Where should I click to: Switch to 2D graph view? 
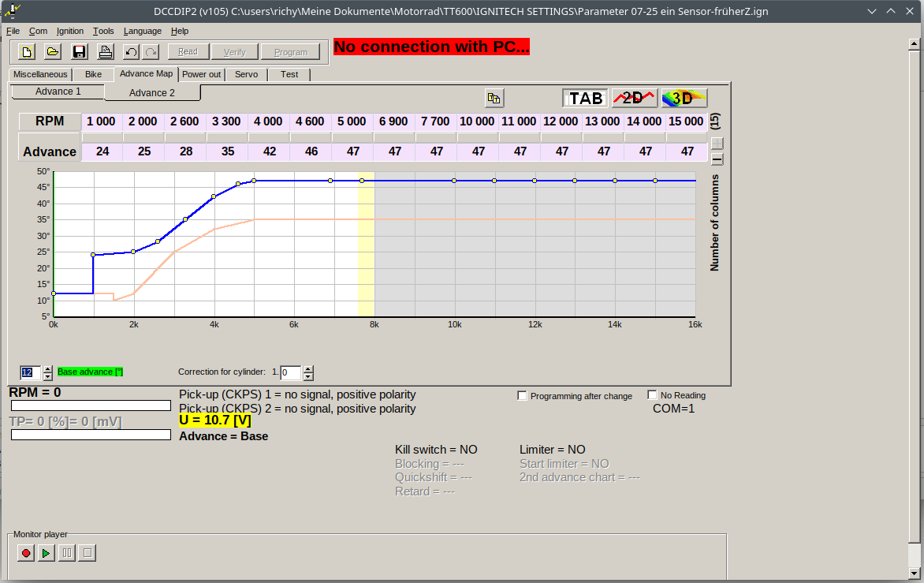634,98
